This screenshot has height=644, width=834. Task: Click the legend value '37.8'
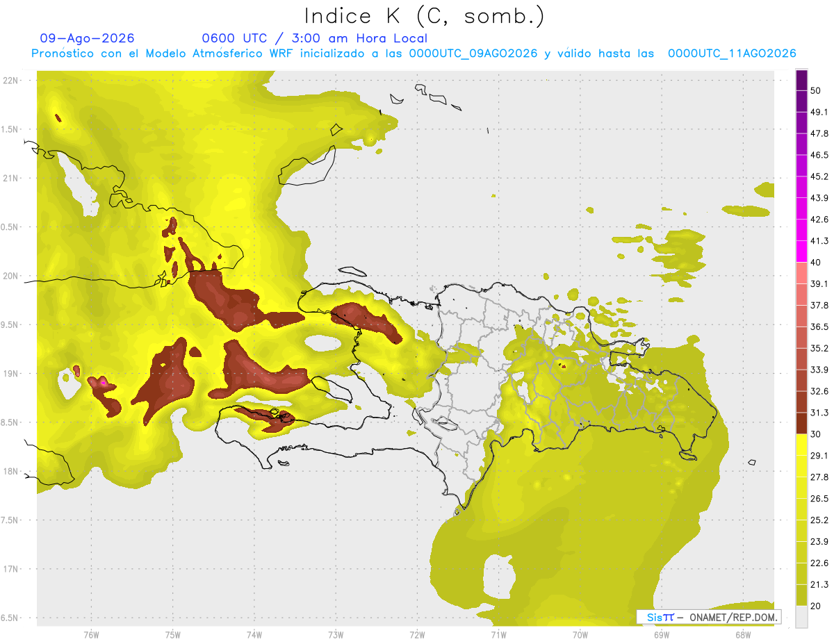pyautogui.click(x=819, y=305)
